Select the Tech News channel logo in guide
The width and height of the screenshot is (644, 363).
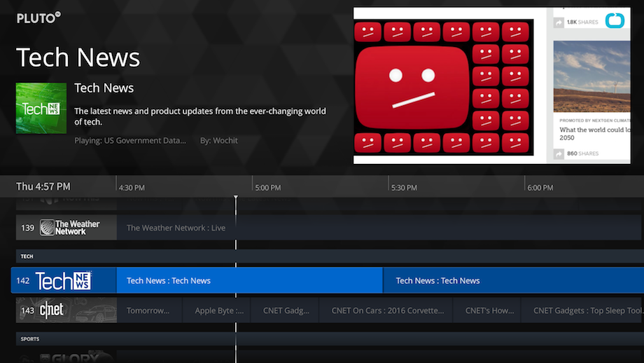pyautogui.click(x=63, y=281)
